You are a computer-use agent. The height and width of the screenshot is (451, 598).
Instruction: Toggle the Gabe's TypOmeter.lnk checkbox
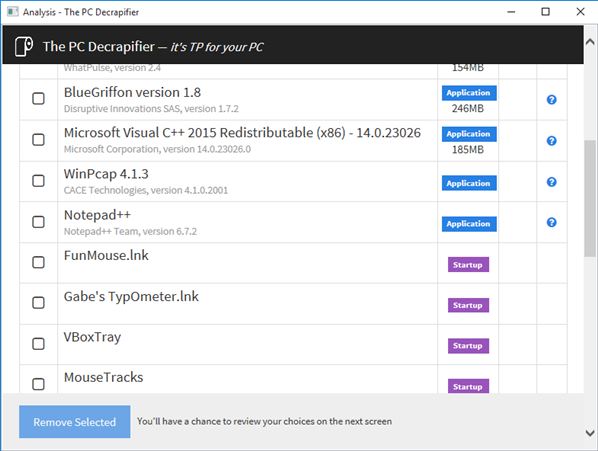click(x=38, y=303)
